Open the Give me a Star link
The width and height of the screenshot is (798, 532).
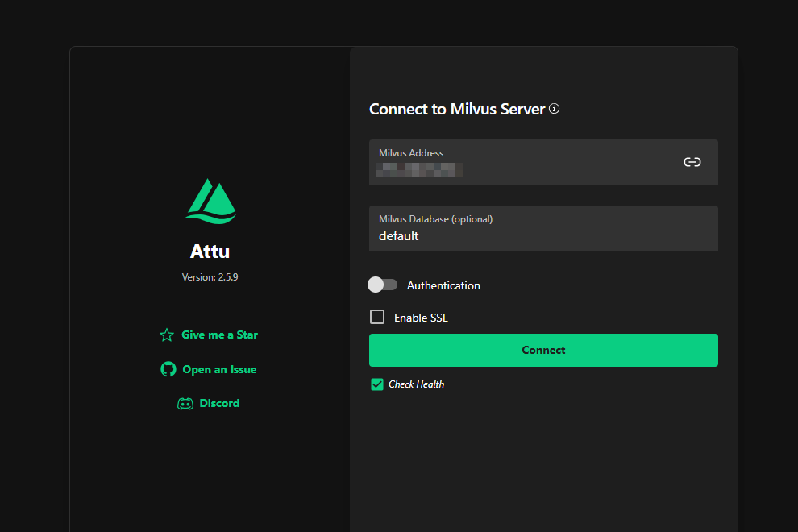click(219, 335)
